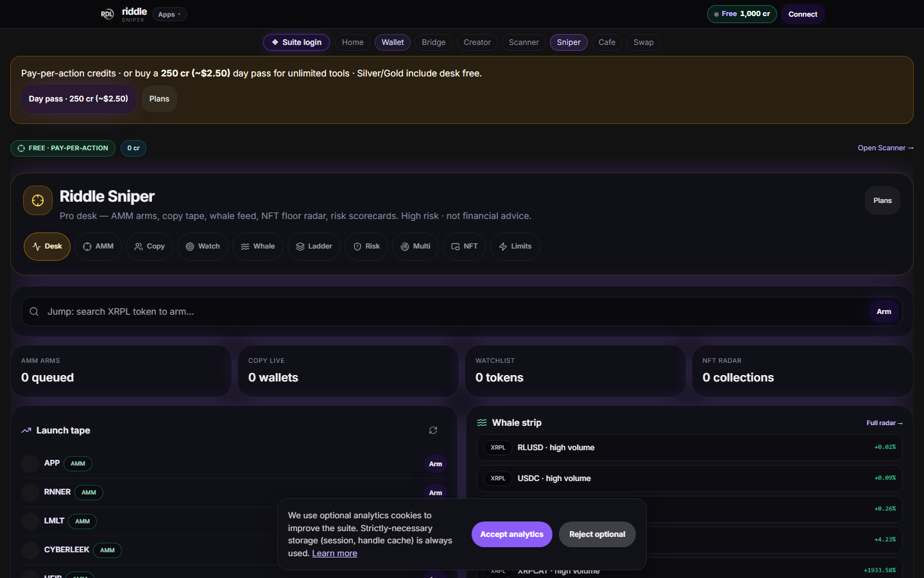The height and width of the screenshot is (578, 924).
Task: Click the Riddle RDL logo icon
Action: click(x=107, y=14)
